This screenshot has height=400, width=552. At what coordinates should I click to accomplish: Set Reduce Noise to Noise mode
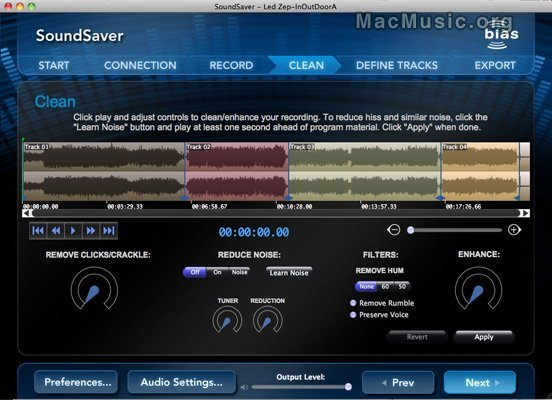tap(239, 272)
